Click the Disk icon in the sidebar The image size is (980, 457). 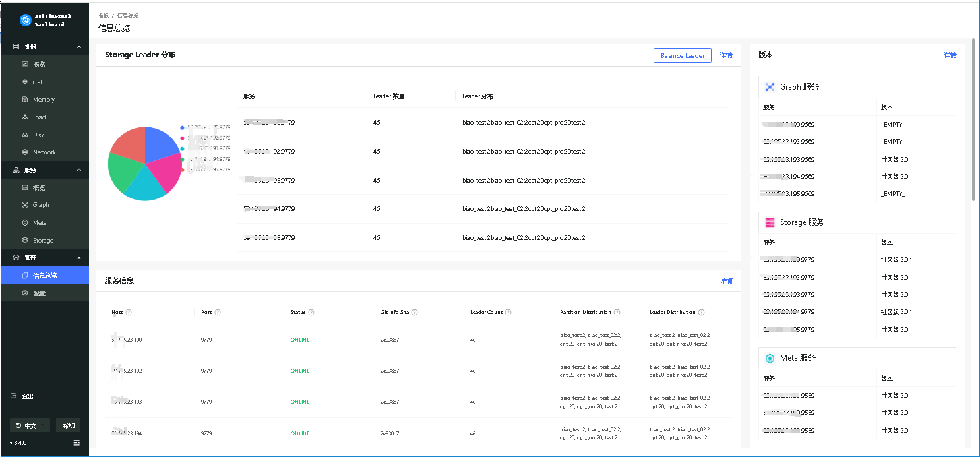click(x=25, y=135)
